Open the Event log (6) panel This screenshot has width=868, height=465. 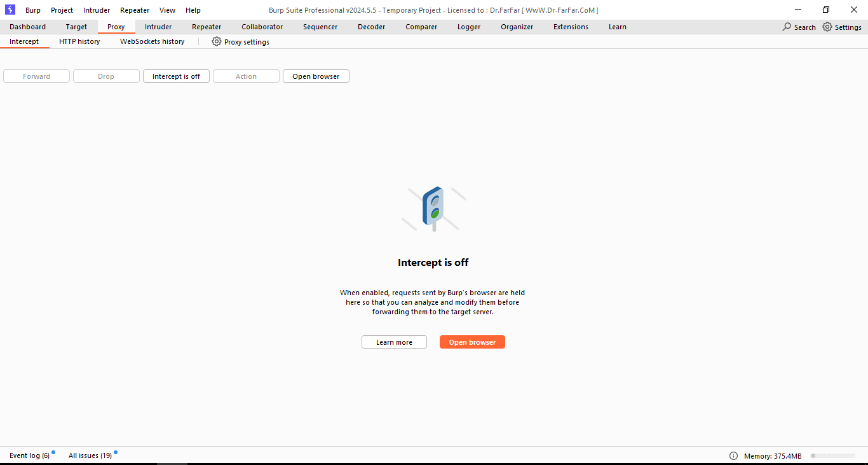click(x=30, y=455)
